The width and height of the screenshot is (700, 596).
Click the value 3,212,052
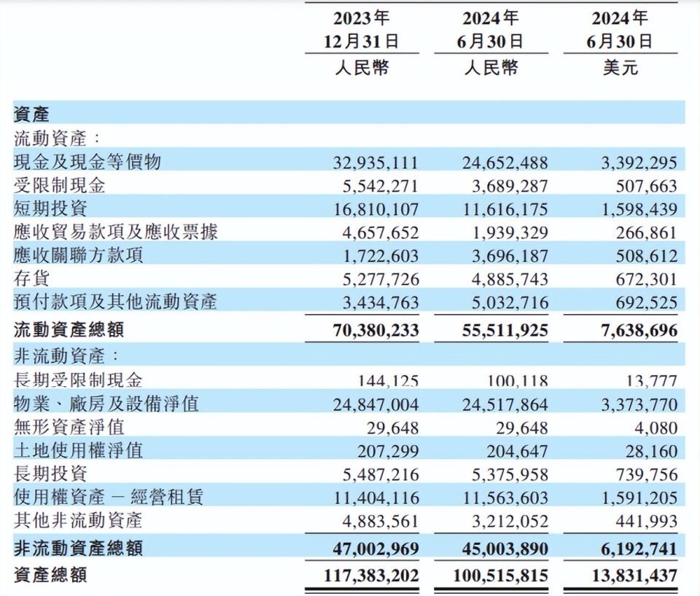click(510, 521)
